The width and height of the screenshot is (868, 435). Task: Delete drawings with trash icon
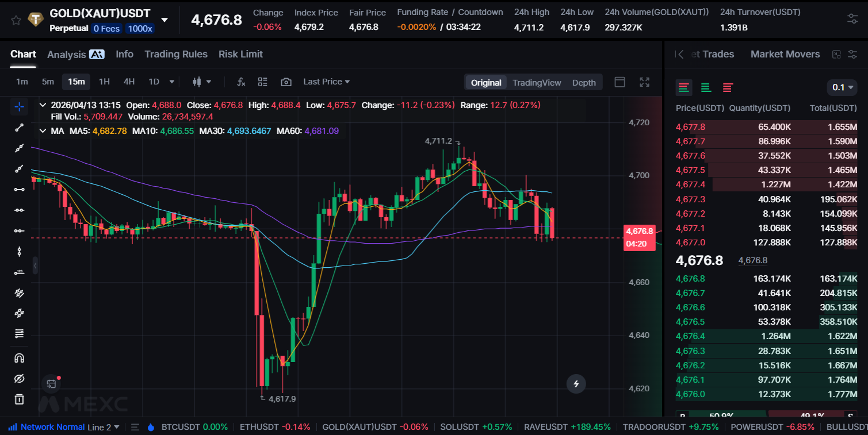click(19, 399)
